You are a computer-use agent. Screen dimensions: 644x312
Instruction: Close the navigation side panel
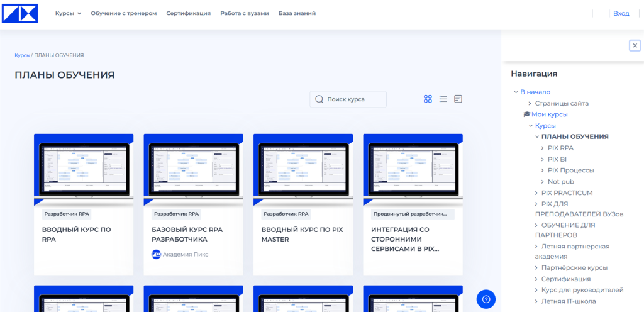tap(635, 45)
